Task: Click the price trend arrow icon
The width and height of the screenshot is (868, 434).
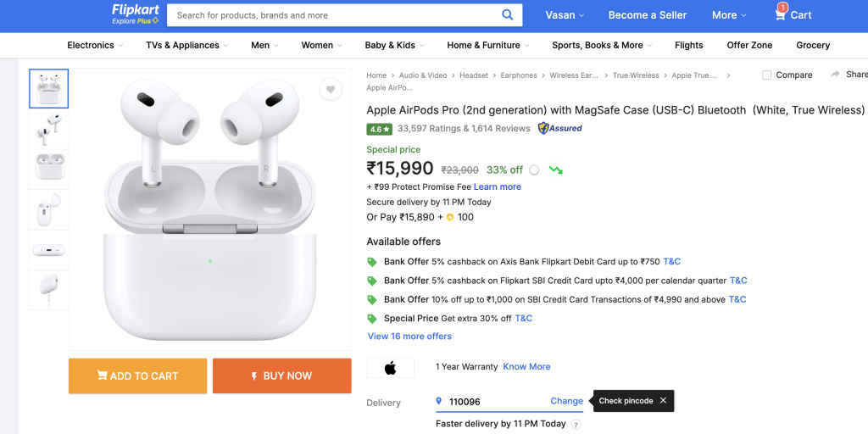Action: coord(556,170)
